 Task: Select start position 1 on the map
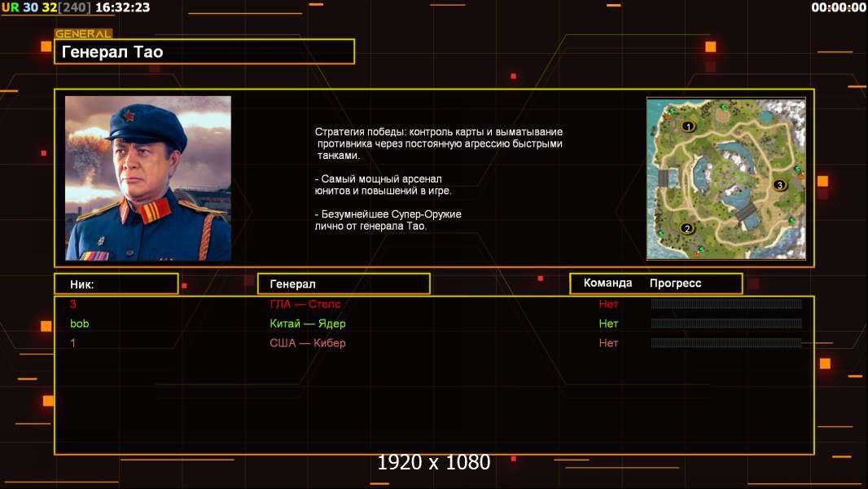[x=688, y=126]
